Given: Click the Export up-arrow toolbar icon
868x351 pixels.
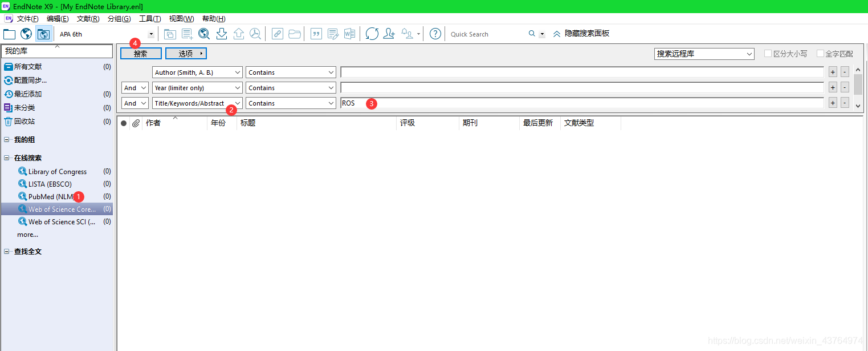Looking at the screenshot, I should pos(239,34).
